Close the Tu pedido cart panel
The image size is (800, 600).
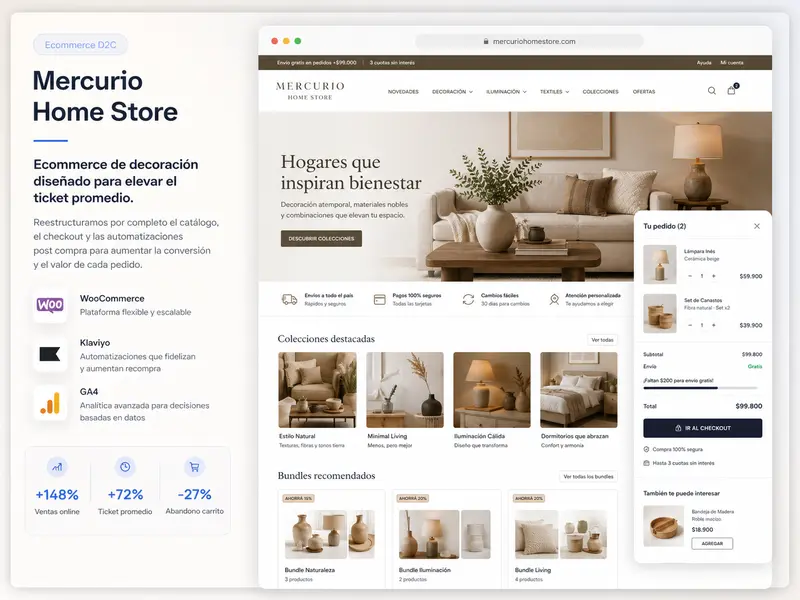click(x=757, y=226)
